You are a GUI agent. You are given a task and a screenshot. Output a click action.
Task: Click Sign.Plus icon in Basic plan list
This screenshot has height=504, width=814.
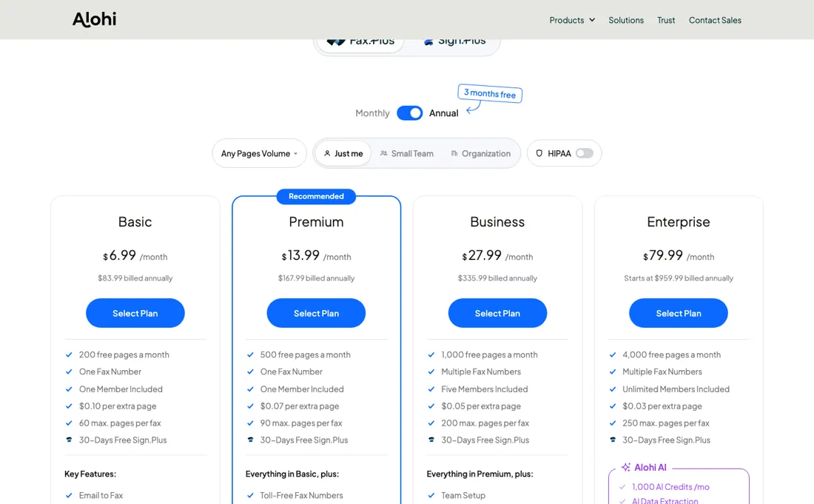69,440
